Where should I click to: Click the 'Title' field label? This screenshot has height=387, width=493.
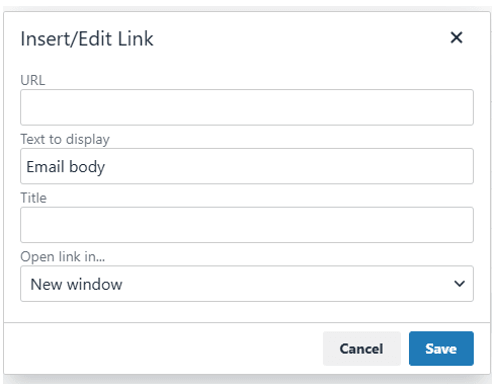click(33, 198)
